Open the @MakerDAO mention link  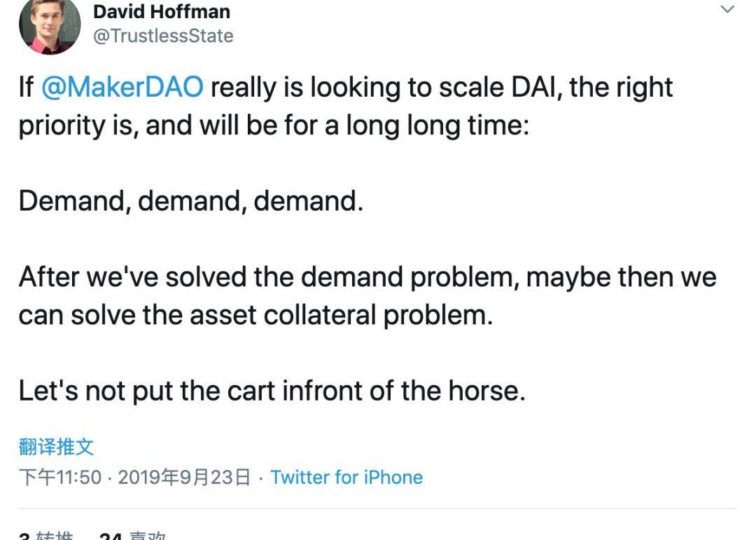(x=122, y=88)
